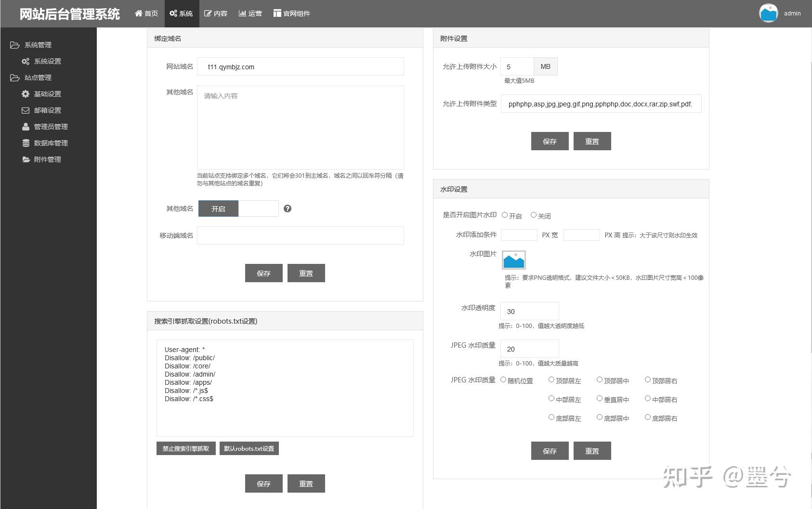Select 顶部居左 watermark position
Image resolution: width=812 pixels, height=509 pixels.
tap(551, 380)
